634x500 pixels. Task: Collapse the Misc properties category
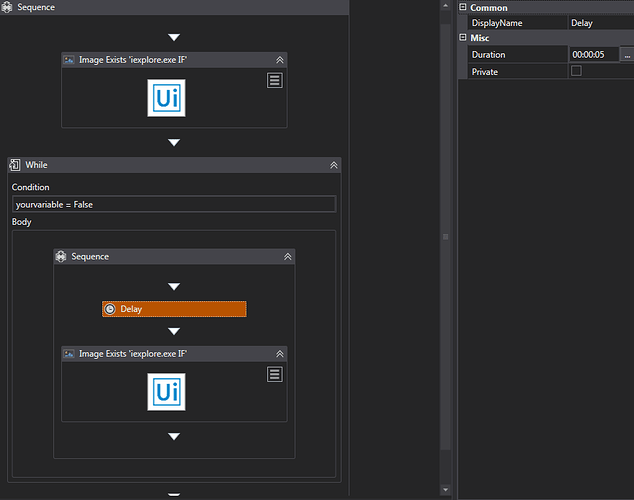[463, 37]
